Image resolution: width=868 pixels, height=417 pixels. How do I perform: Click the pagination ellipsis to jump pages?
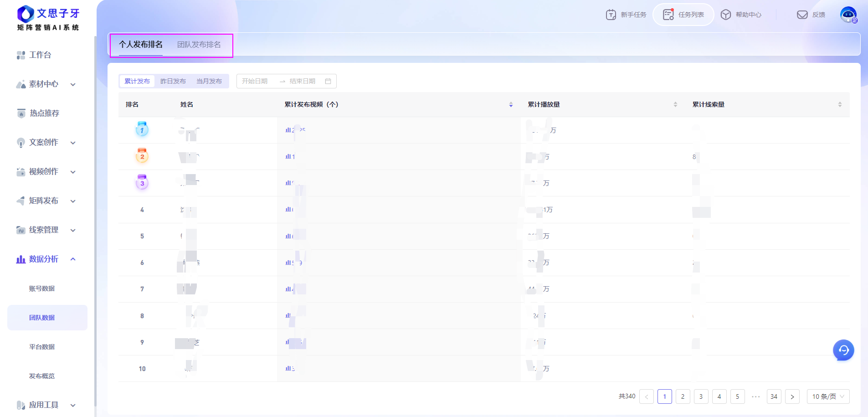tap(755, 396)
